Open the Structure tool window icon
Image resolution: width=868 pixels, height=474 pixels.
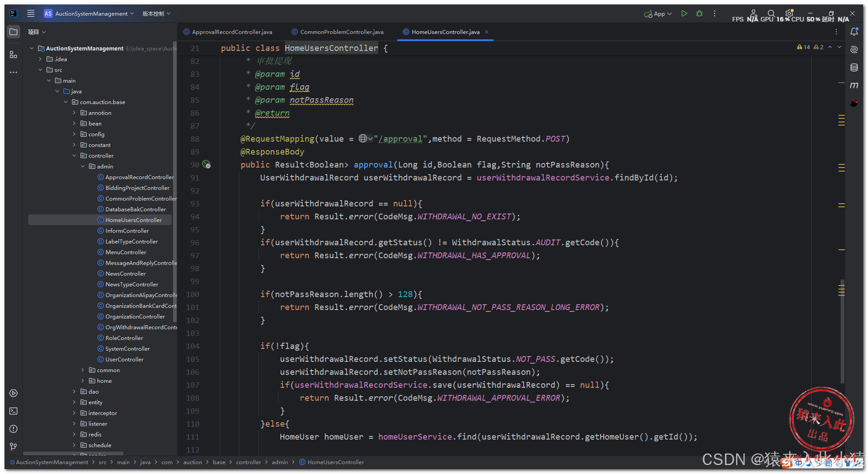[13, 55]
